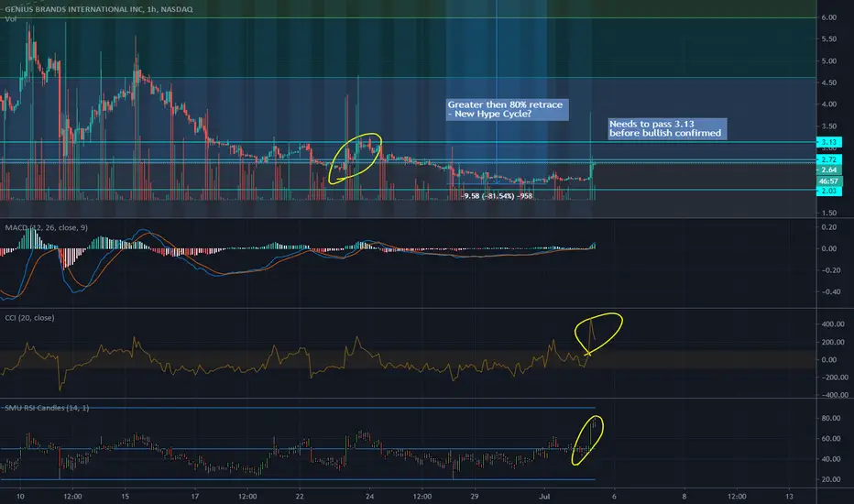854x504 pixels.
Task: Click the 5.00 price axis value
Action: tap(829, 60)
